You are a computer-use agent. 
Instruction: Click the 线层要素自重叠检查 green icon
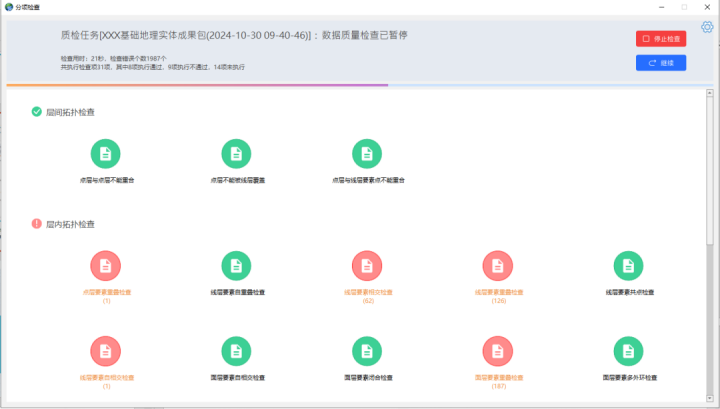[237, 265]
